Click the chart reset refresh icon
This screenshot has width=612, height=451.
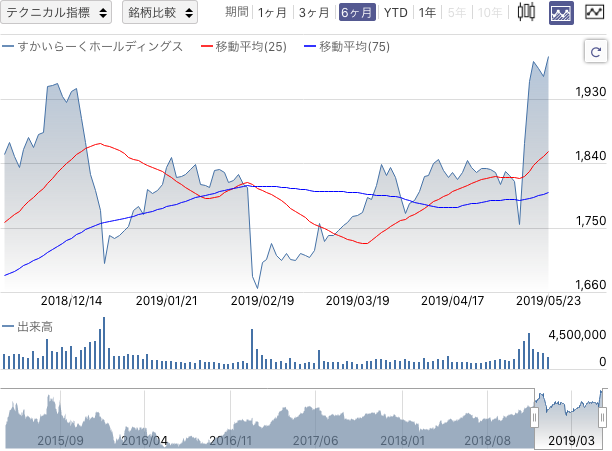[596, 51]
